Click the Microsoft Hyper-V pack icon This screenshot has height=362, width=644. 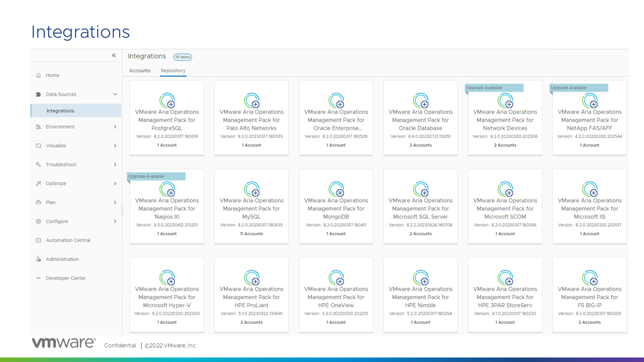click(x=167, y=278)
